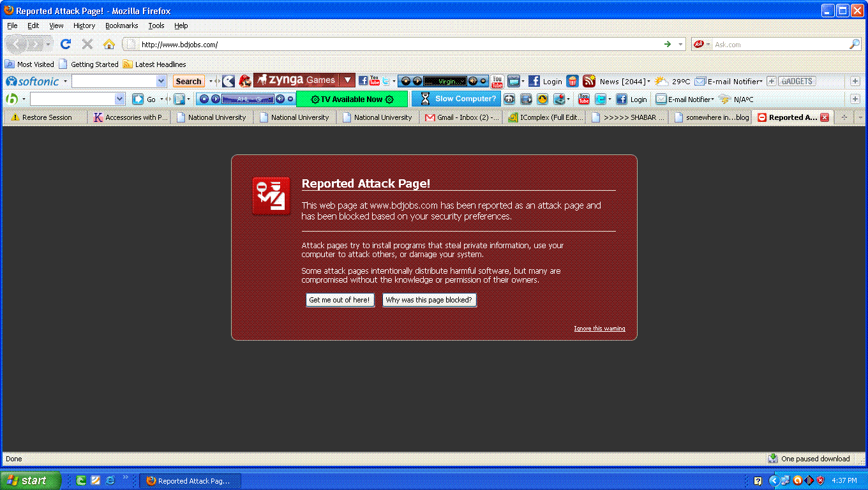Open the Latest Headlines feed bookmark
Screen dimensions: 868x490
click(x=154, y=64)
